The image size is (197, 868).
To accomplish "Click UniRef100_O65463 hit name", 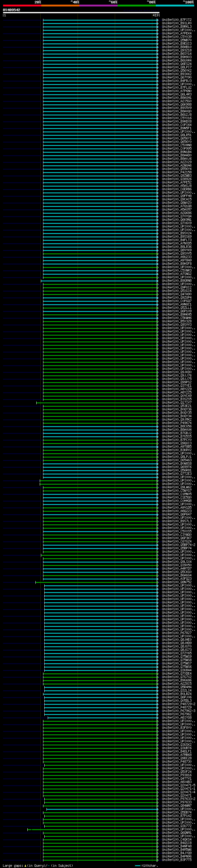I will tap(176, 460).
